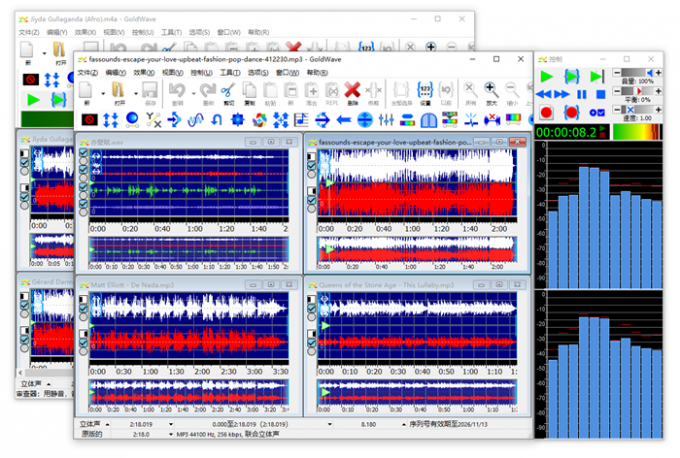Toggle bottom channel checkbox in top-left wav window
This screenshot has height=458, width=680.
pos(83,204)
